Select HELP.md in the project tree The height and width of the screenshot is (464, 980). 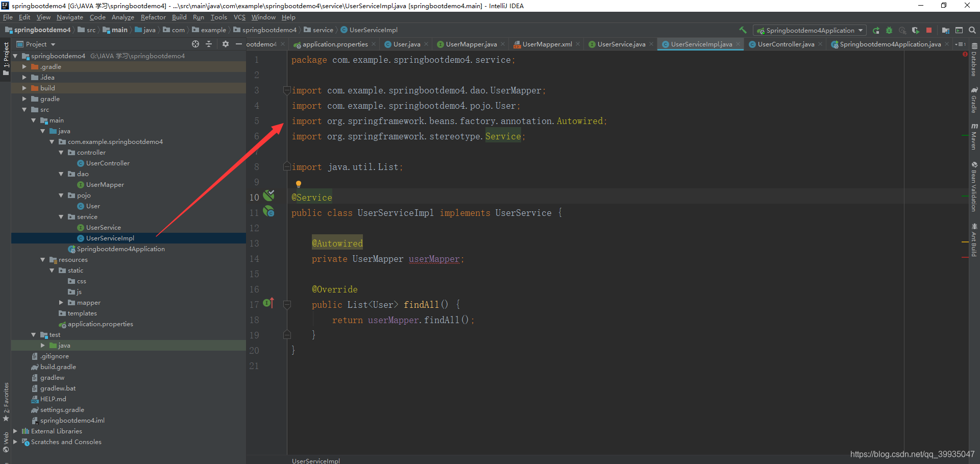(53, 399)
